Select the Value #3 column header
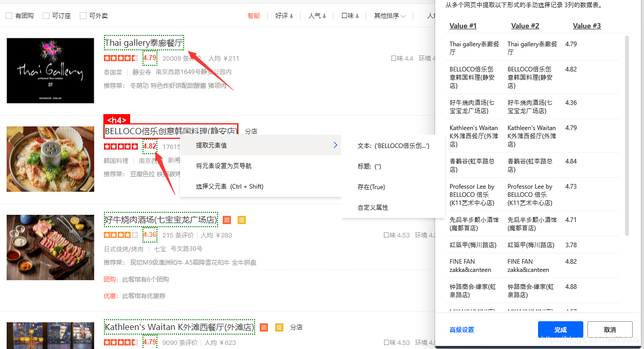Viewport: 644px width, 349px height. (587, 26)
